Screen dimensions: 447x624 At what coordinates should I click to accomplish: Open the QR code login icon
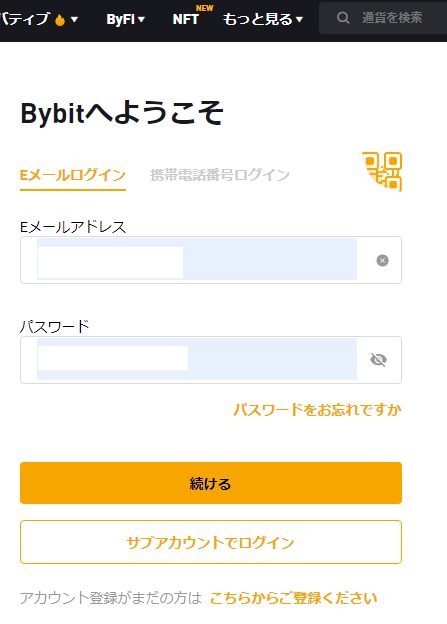pyautogui.click(x=382, y=172)
